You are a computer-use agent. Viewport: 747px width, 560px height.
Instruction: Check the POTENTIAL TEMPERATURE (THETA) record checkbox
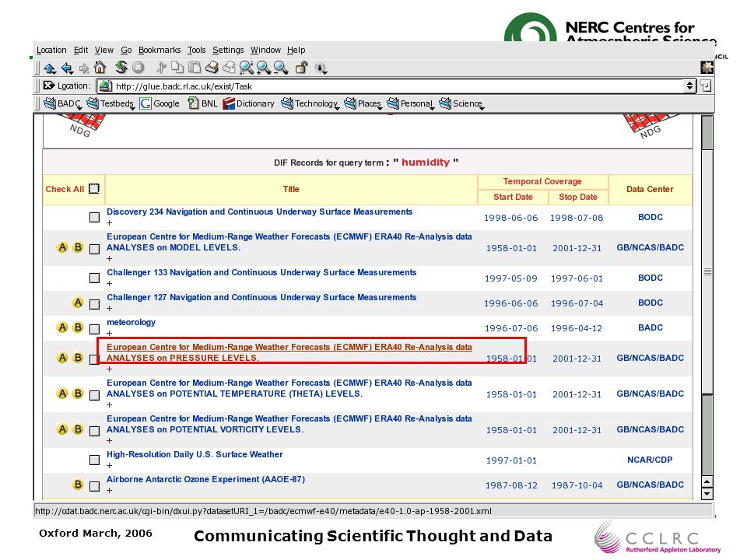point(94,395)
